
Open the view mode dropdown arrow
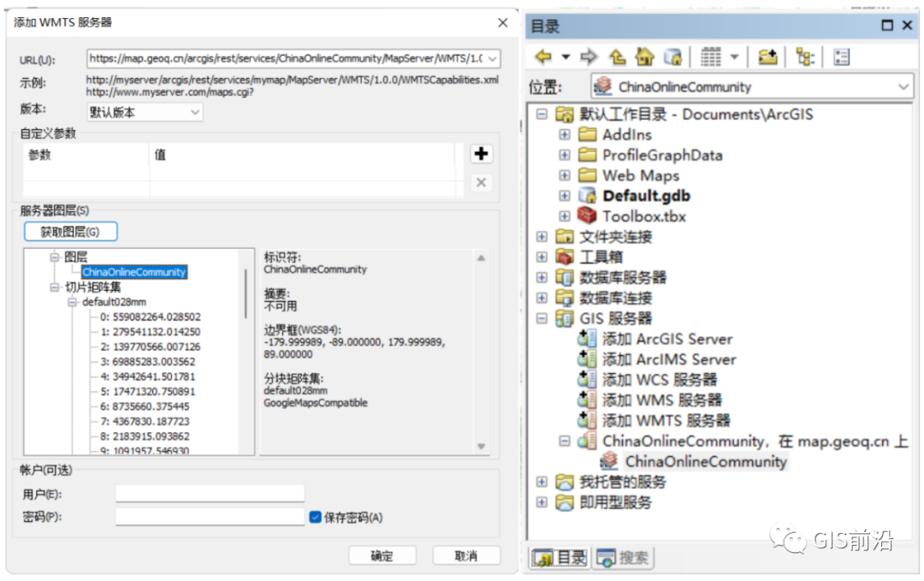[734, 57]
